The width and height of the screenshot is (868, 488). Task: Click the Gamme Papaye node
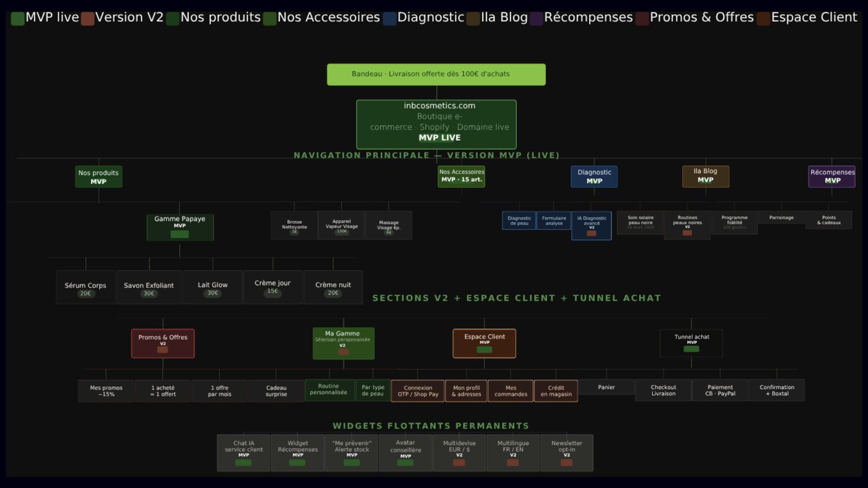[180, 227]
